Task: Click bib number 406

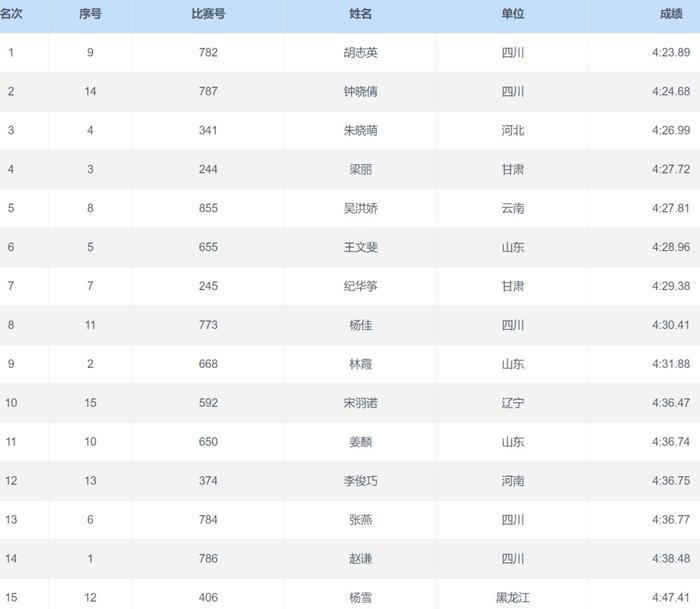Action: (x=208, y=597)
